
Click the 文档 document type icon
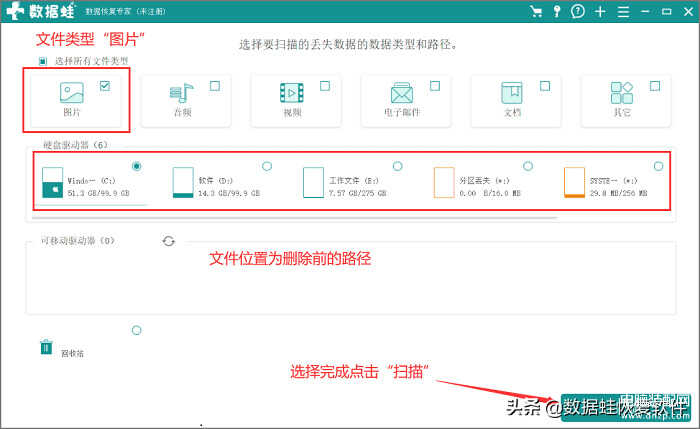pos(512,93)
